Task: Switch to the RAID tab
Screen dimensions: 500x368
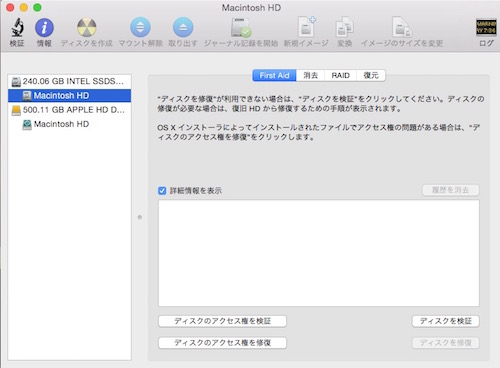Action: coord(340,75)
